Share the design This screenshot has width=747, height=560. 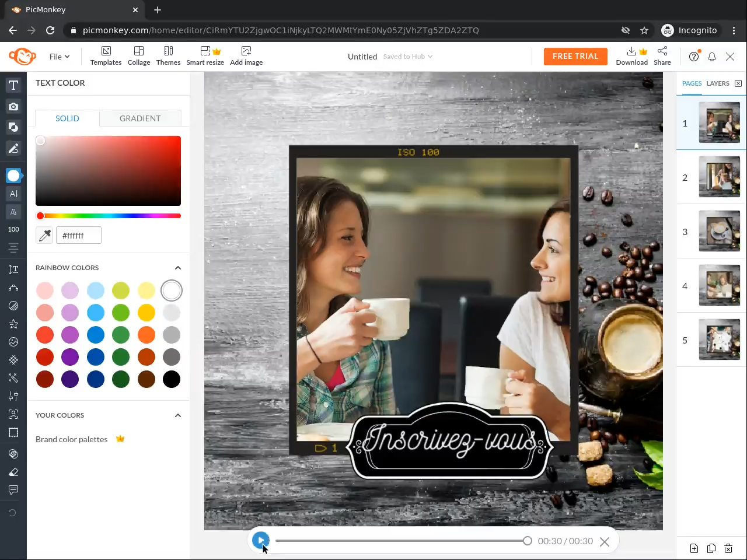[x=662, y=56]
